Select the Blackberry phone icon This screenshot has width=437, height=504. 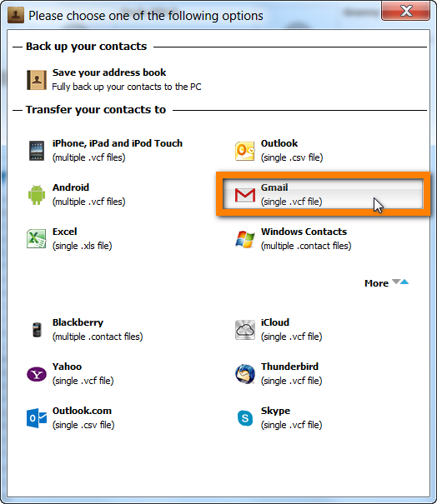pos(37,330)
